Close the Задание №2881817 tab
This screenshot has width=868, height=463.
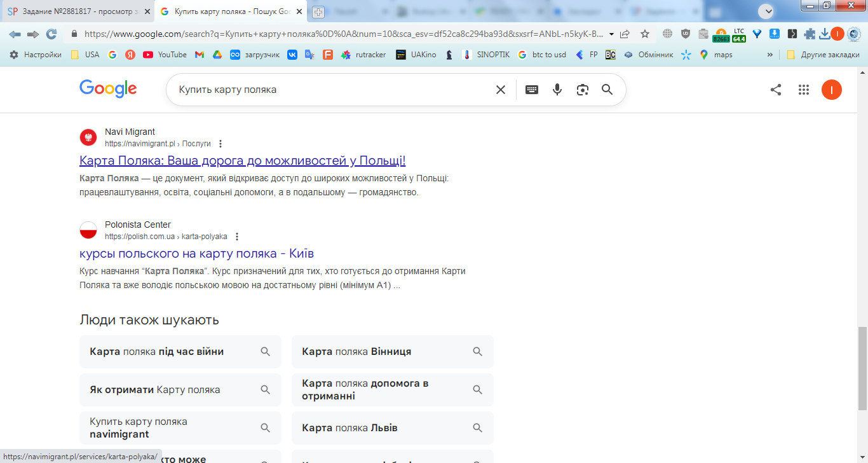click(x=147, y=11)
